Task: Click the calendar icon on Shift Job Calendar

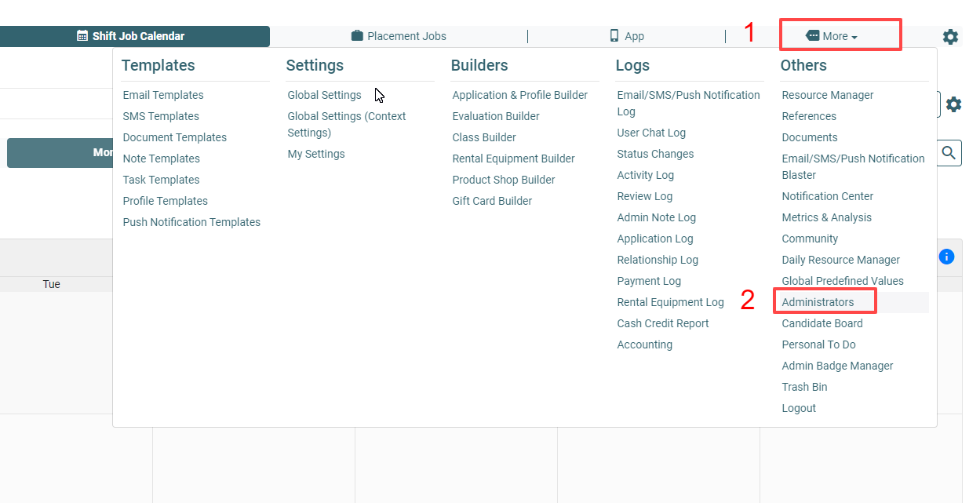Action: pos(82,36)
